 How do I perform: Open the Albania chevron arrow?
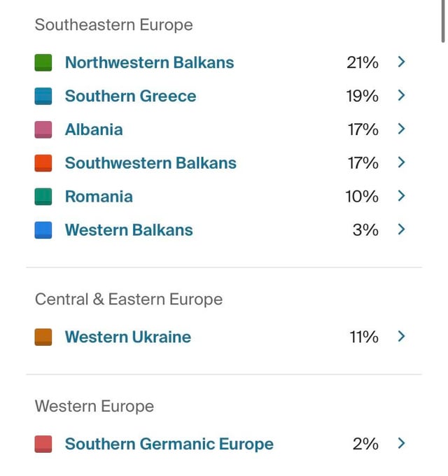[x=401, y=129]
